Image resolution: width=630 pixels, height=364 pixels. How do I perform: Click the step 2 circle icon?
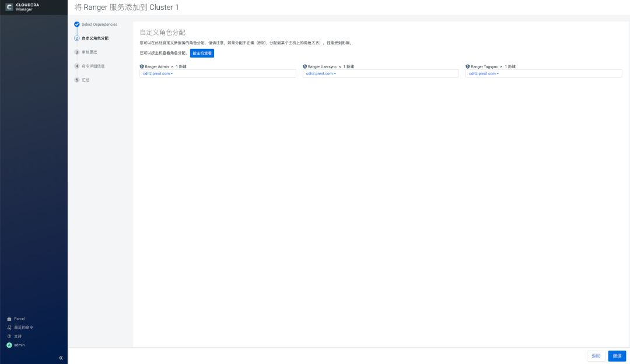coord(77,38)
